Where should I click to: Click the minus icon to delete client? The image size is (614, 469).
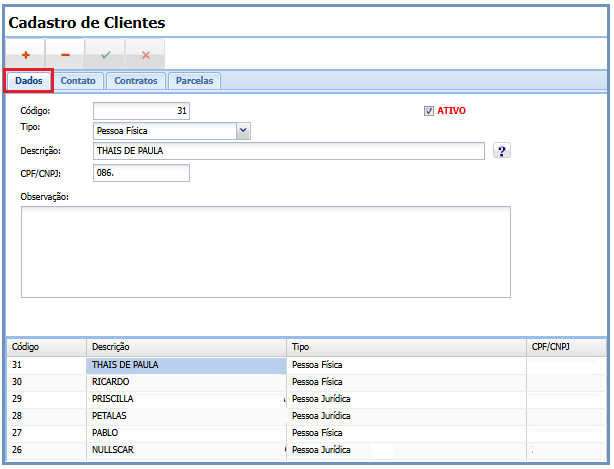[x=66, y=55]
